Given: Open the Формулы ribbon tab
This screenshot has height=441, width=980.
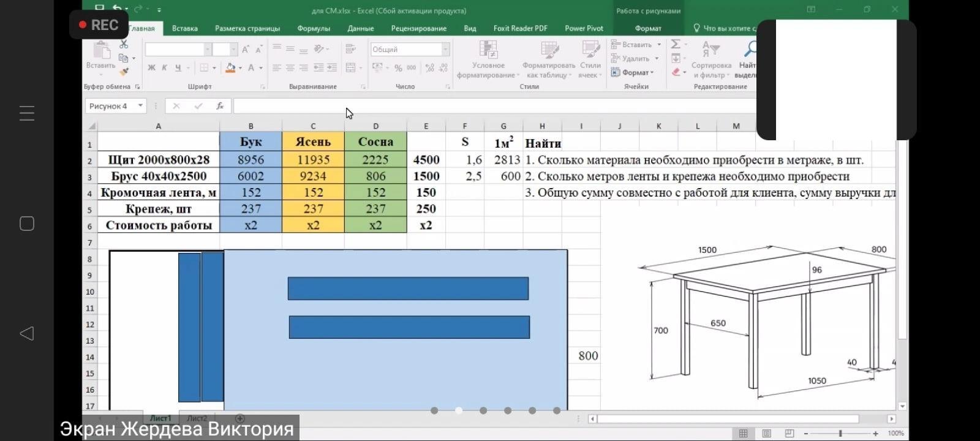Looking at the screenshot, I should [314, 28].
